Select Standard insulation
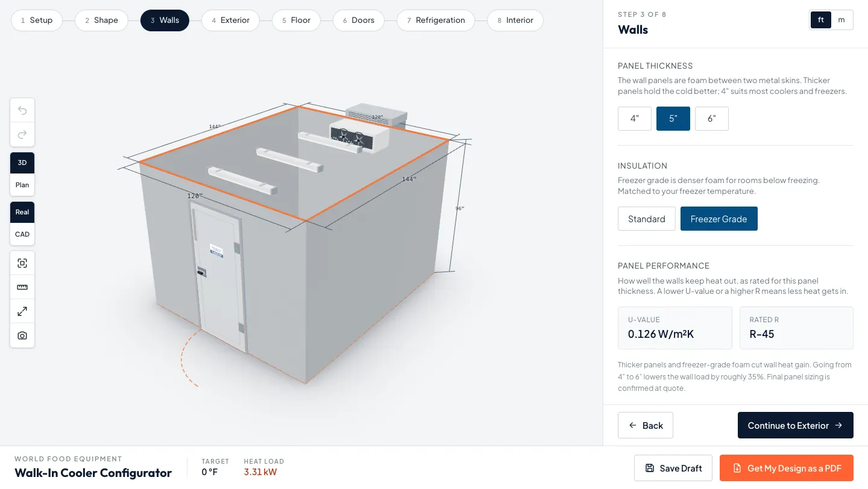868x489 pixels. 647,219
